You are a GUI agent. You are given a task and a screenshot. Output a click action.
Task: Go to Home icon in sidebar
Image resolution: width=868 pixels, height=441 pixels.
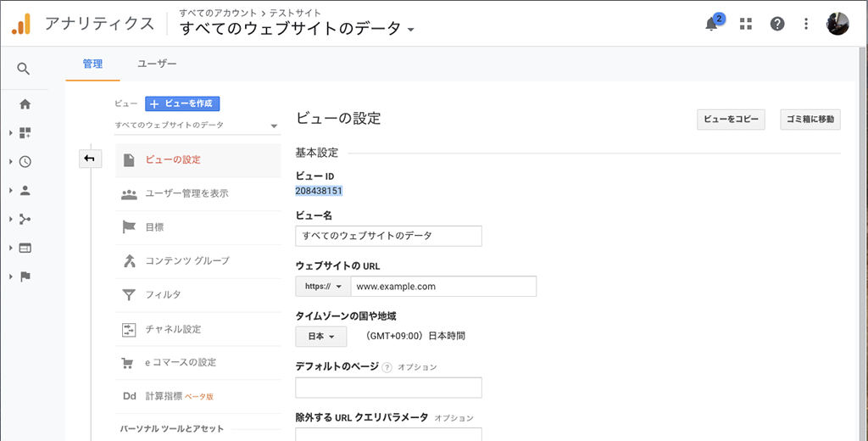[25, 104]
